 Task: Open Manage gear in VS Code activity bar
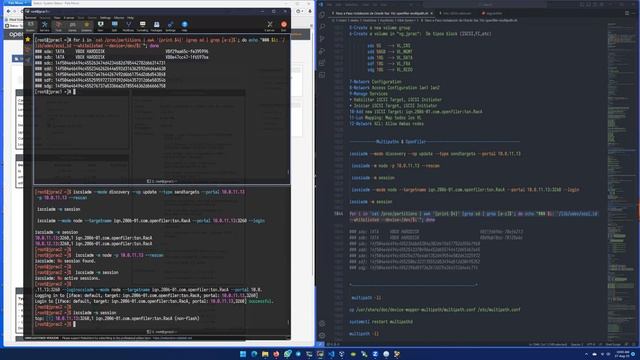pyautogui.click(x=322, y=335)
